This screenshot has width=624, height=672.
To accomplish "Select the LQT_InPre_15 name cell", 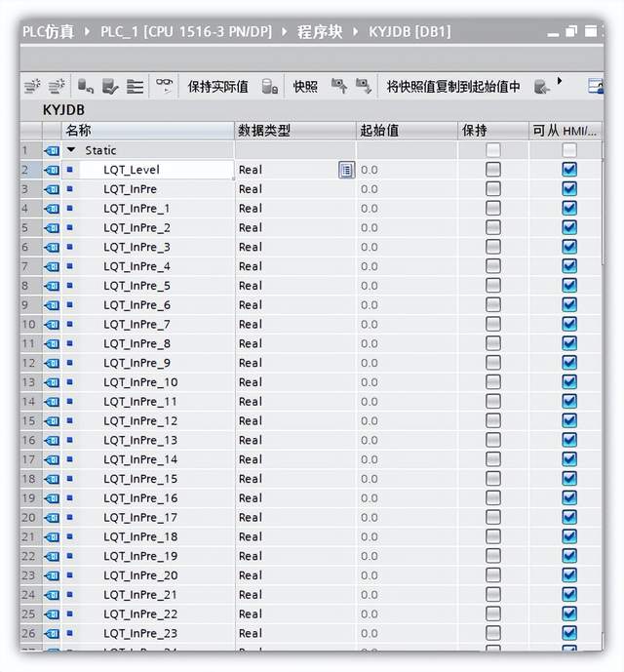I will pyautogui.click(x=148, y=479).
